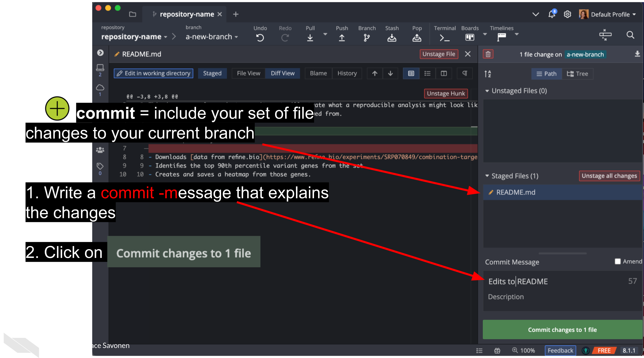The image size is (644, 358).
Task: Click the Pop stash icon
Action: coord(417,38)
